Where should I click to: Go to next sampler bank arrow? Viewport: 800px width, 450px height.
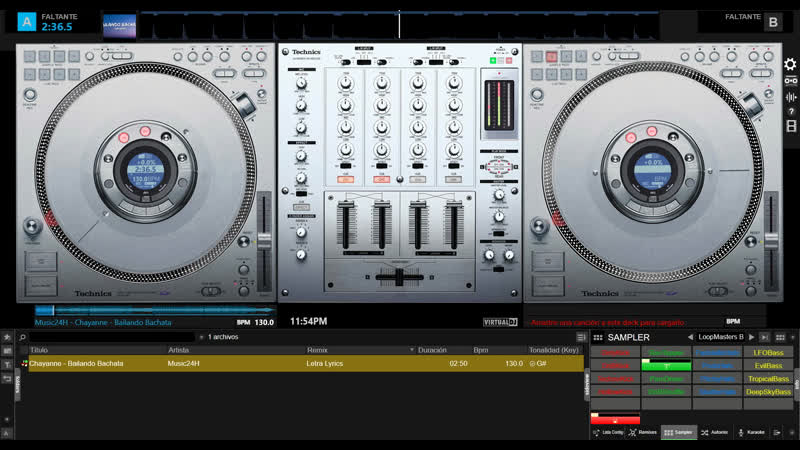752,337
